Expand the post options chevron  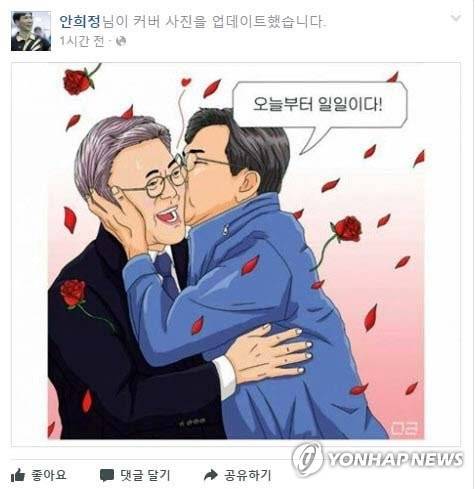[x=456, y=17]
